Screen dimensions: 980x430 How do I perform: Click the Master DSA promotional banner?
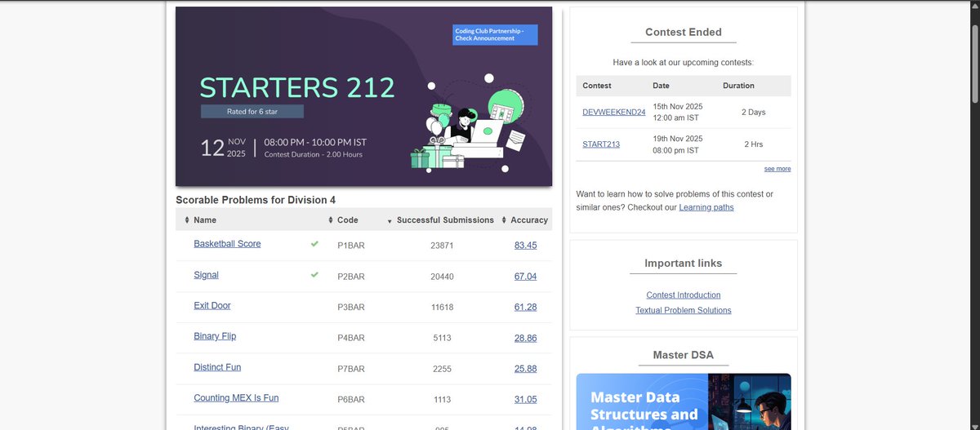[x=684, y=401]
